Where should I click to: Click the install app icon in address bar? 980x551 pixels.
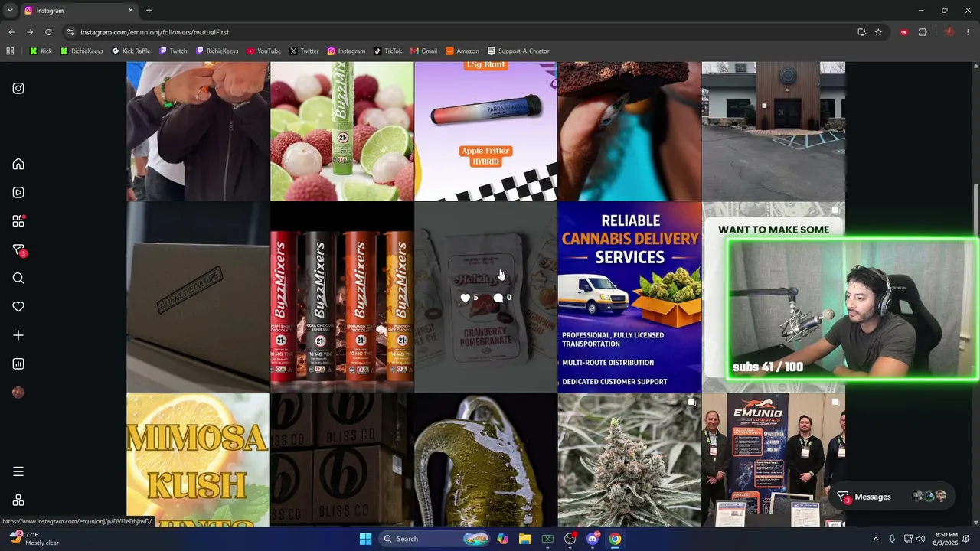[862, 32]
